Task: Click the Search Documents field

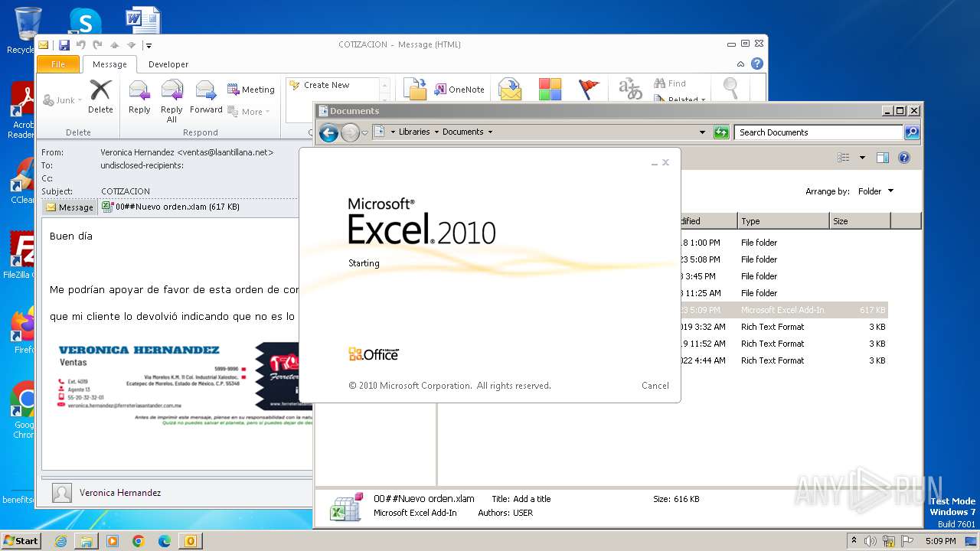Action: [818, 132]
